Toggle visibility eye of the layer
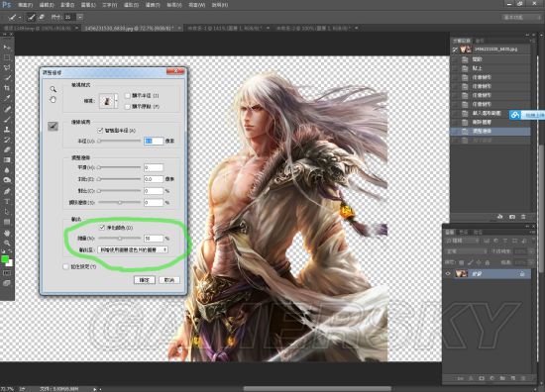Image resolution: width=545 pixels, height=392 pixels. coord(448,273)
